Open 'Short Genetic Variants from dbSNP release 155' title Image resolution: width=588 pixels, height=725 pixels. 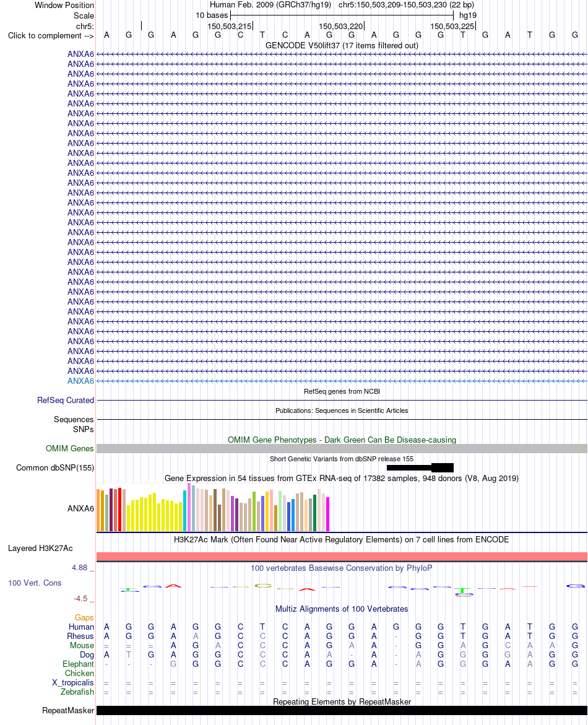point(342,459)
